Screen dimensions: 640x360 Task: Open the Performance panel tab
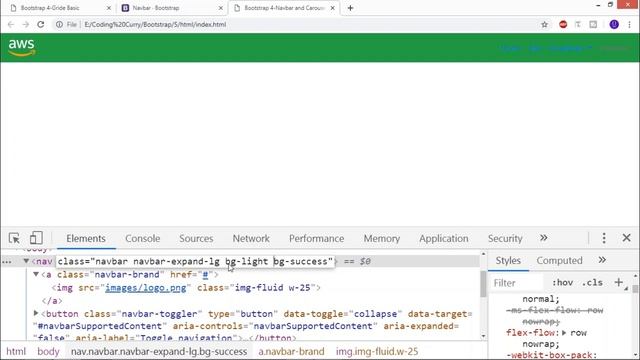[316, 238]
